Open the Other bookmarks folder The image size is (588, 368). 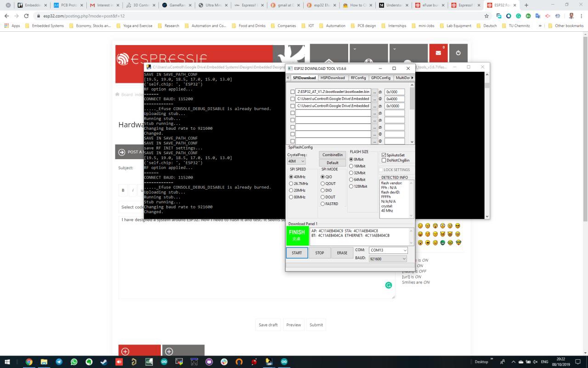click(566, 26)
